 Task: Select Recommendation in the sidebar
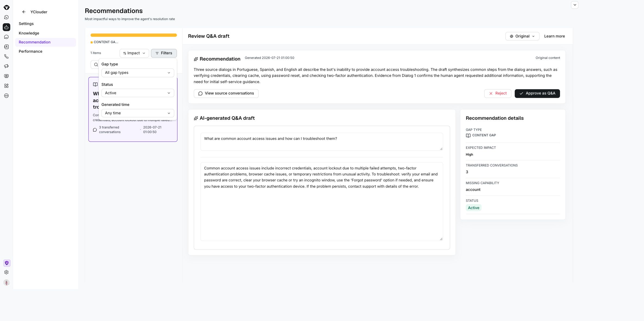(x=46, y=42)
